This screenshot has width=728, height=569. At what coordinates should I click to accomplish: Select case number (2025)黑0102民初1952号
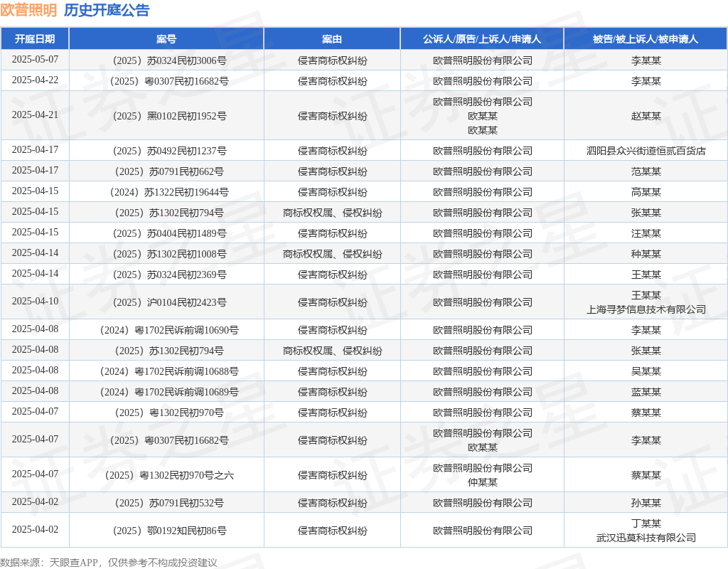point(169,116)
